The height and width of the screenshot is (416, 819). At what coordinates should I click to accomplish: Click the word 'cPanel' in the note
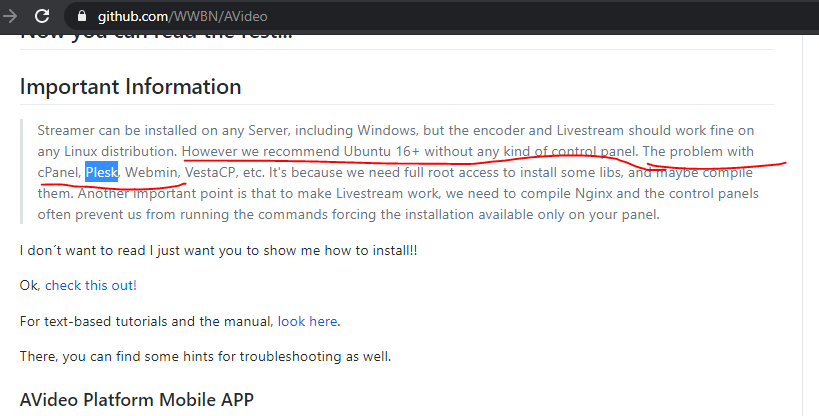[57, 172]
